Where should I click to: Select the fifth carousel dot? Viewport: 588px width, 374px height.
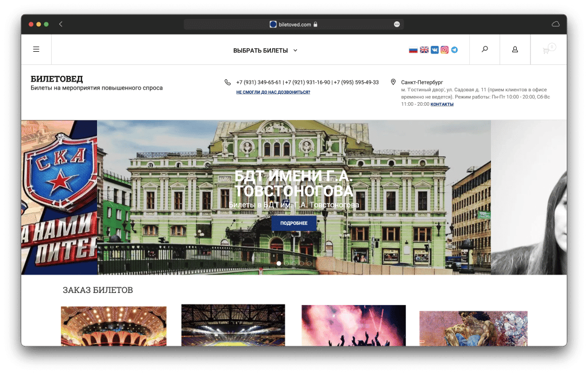(x=308, y=263)
